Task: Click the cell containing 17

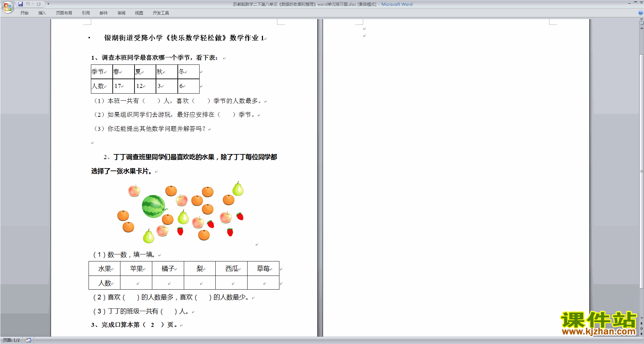Action: [123, 86]
